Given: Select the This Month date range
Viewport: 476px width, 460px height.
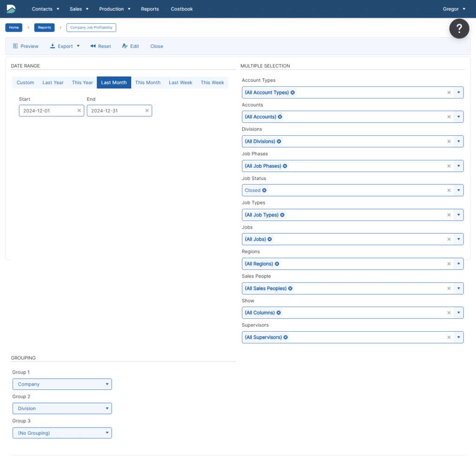Looking at the screenshot, I should [148, 83].
